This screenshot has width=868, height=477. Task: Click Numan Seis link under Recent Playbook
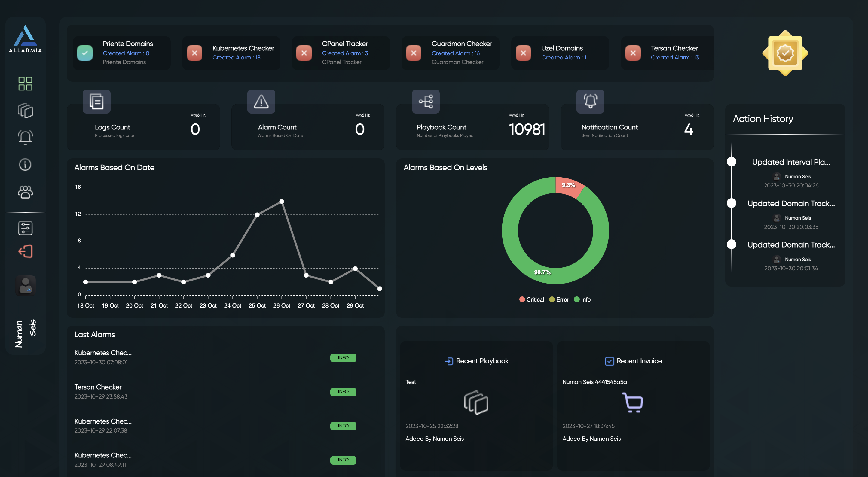pos(448,439)
